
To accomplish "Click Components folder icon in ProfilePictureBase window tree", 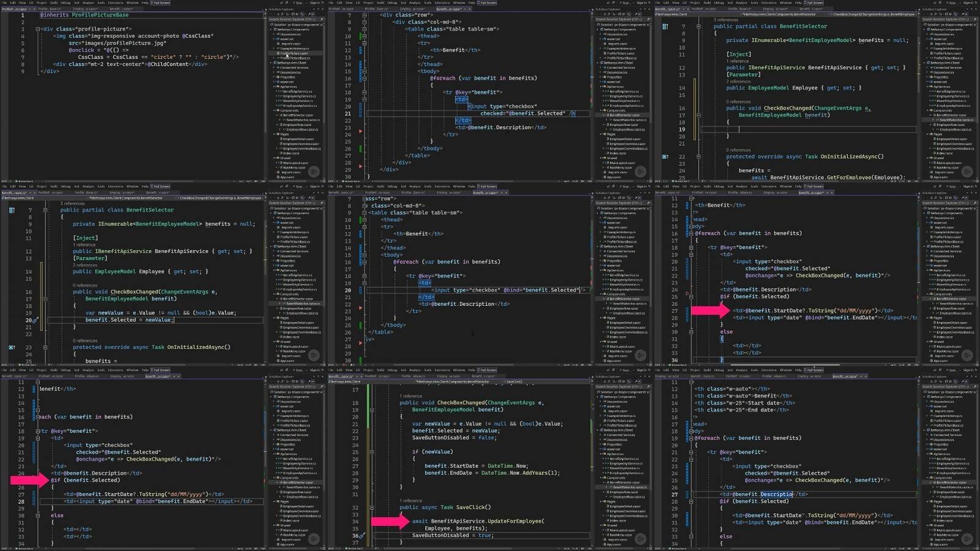I will click(x=278, y=110).
